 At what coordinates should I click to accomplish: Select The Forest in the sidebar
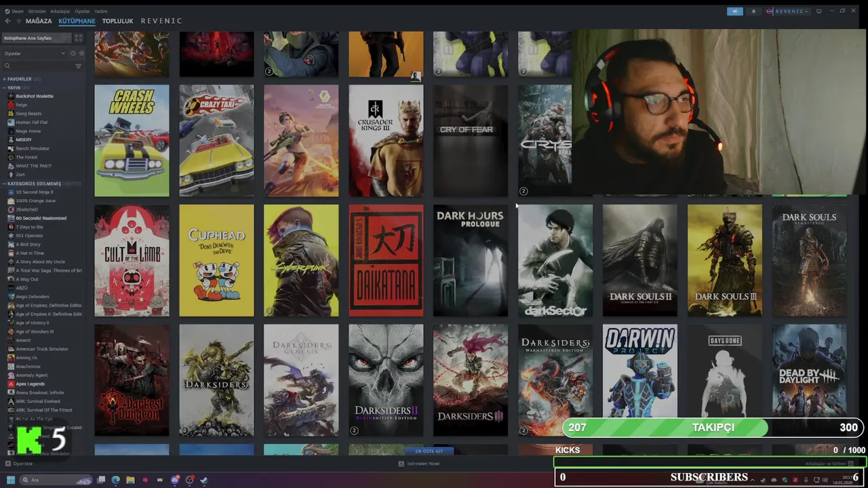[26, 157]
